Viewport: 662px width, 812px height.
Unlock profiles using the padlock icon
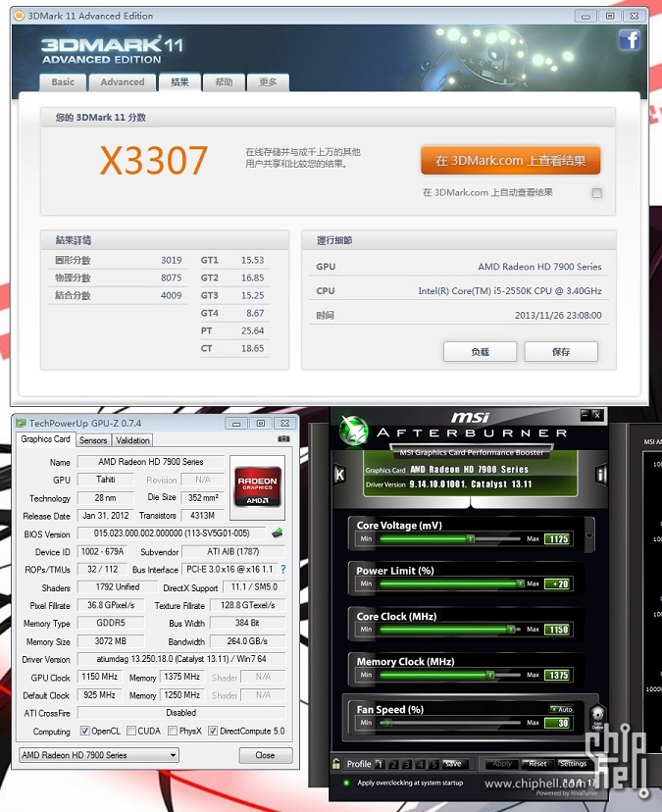tap(336, 763)
